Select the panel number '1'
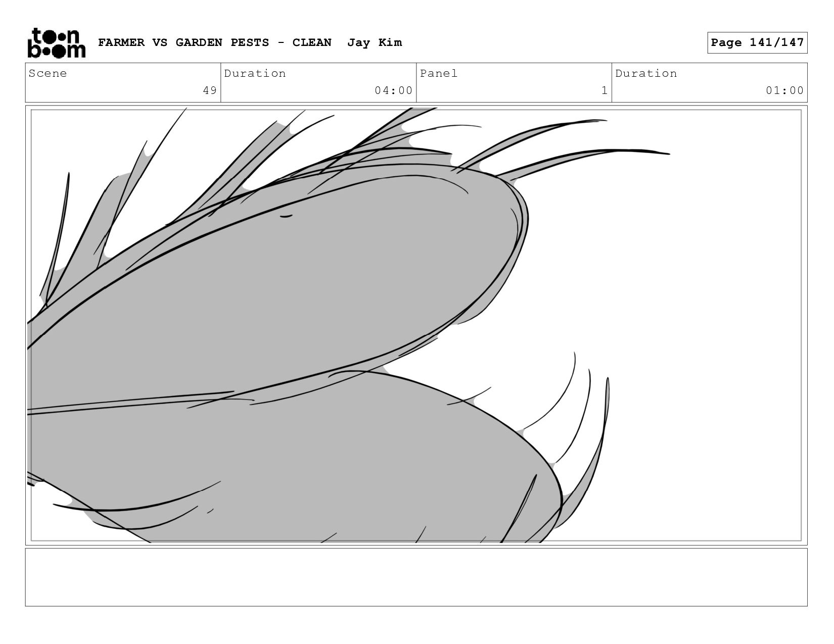This screenshot has width=834, height=644. [x=605, y=90]
